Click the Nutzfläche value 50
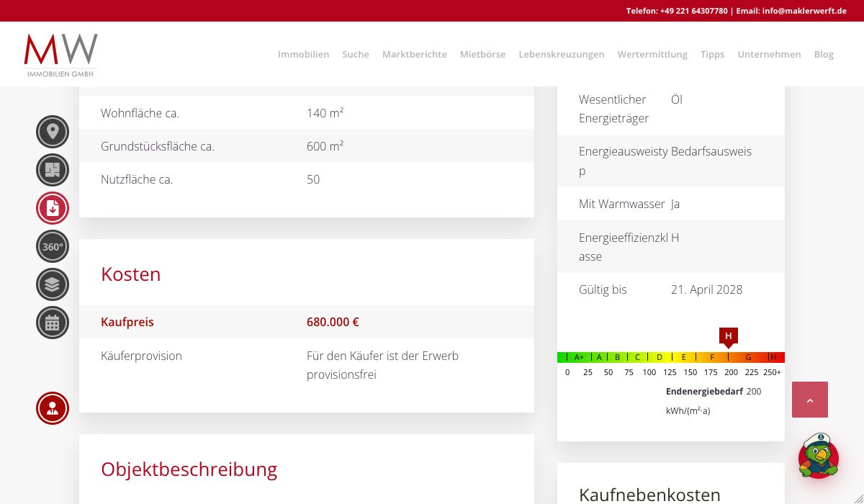The height and width of the screenshot is (504, 864). [x=313, y=179]
